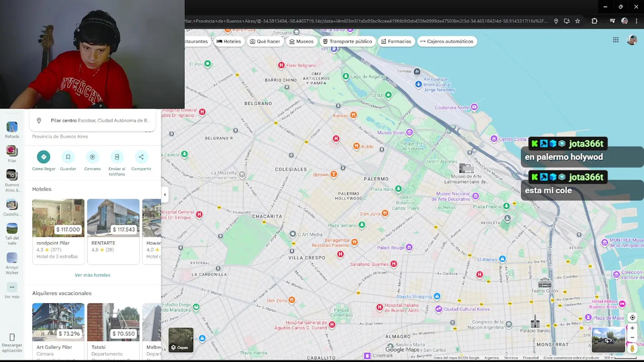Click the PALERMO HOLLYWOOD neighborhood label
The height and width of the screenshot is (362, 644).
pos(349,196)
